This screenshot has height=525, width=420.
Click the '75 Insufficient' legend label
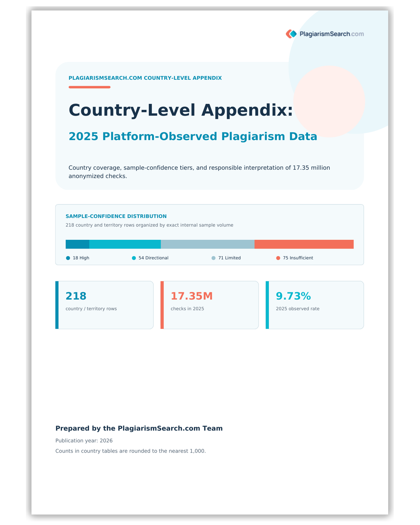click(x=298, y=258)
